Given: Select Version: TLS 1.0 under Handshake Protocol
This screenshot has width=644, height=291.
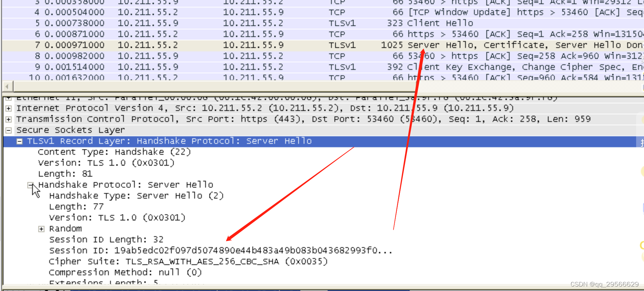Looking at the screenshot, I should (117, 218).
